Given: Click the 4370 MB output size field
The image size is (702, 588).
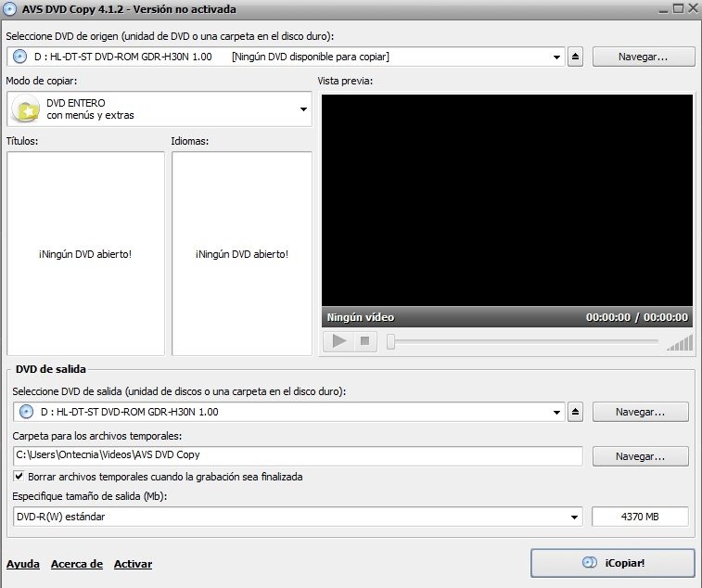Looking at the screenshot, I should coord(640,517).
